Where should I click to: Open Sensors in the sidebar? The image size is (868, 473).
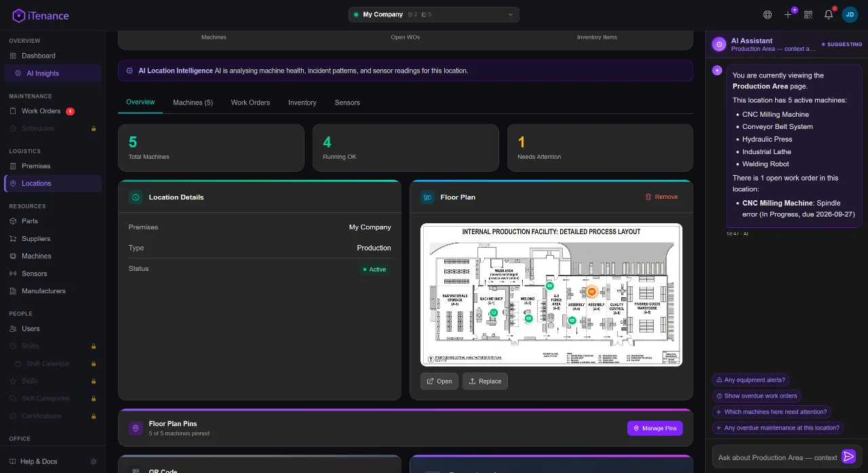pyautogui.click(x=52, y=274)
